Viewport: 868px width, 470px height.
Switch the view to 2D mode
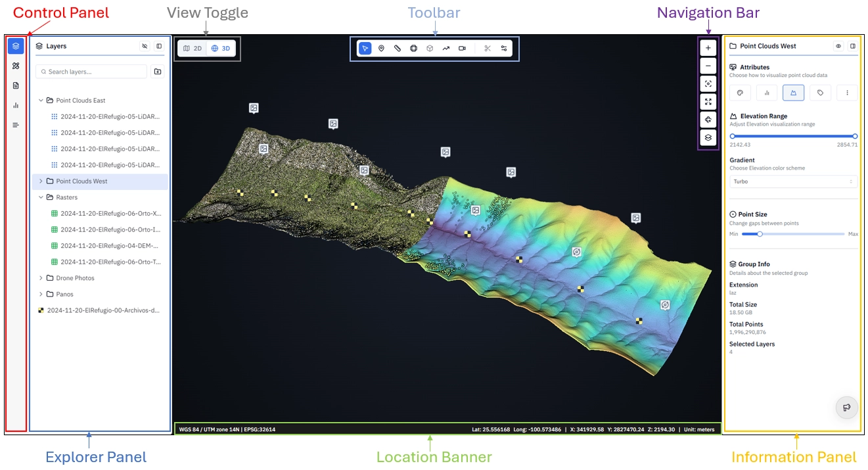(193, 49)
